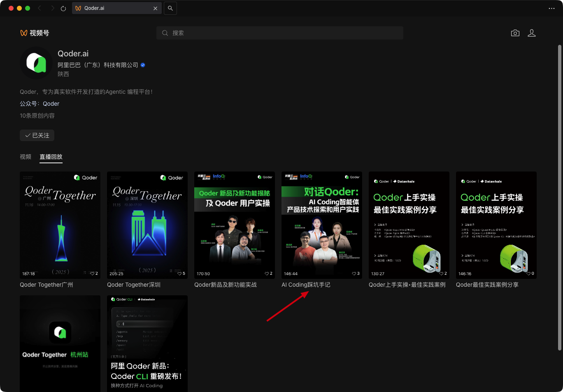The width and height of the screenshot is (563, 392).
Task: Click the Qoder最佳实践案例分享 title
Action: tap(487, 285)
